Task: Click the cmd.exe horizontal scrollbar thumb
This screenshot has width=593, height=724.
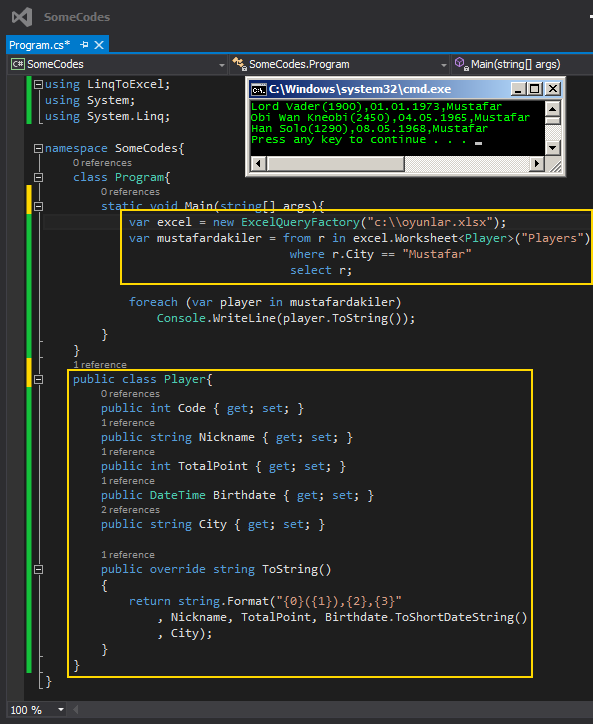Action: coord(336,163)
